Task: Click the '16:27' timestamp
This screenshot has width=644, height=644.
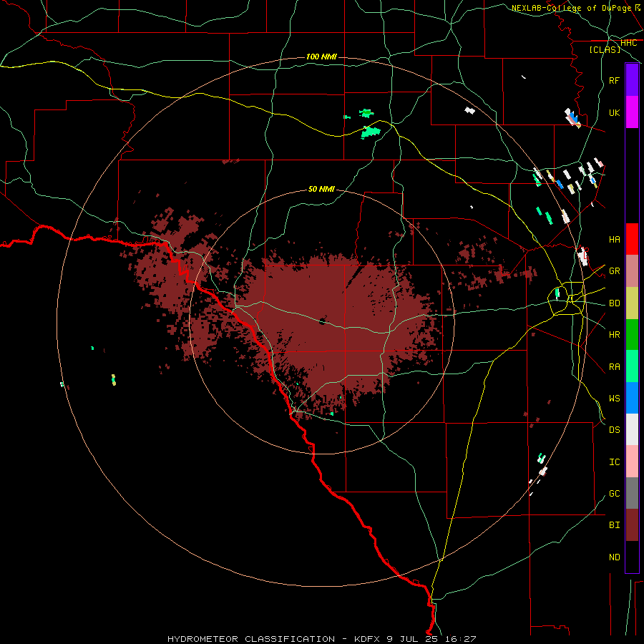Action: click(x=462, y=639)
